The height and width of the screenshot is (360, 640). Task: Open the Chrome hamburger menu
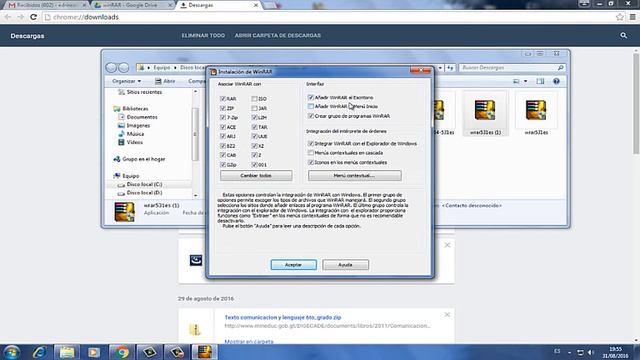632,17
